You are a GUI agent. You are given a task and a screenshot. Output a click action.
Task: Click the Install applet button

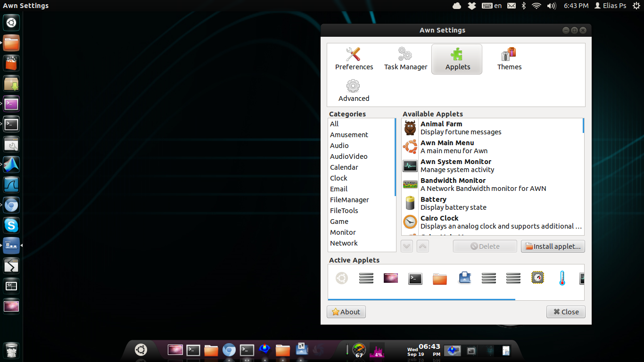click(x=553, y=247)
